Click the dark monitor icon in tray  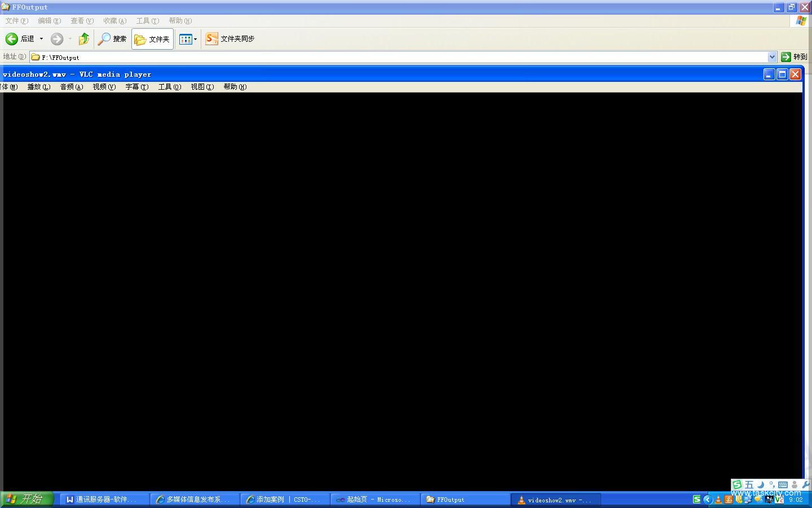pyautogui.click(x=769, y=500)
